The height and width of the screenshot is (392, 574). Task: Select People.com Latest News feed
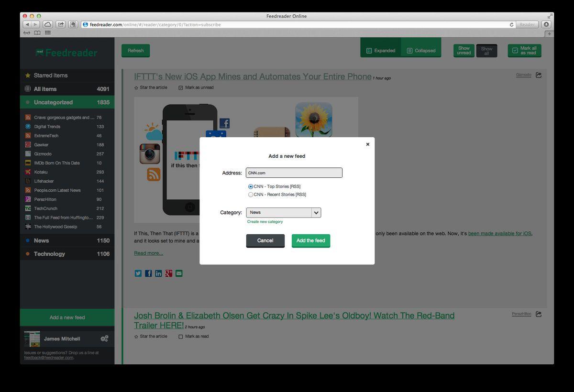pos(67,190)
